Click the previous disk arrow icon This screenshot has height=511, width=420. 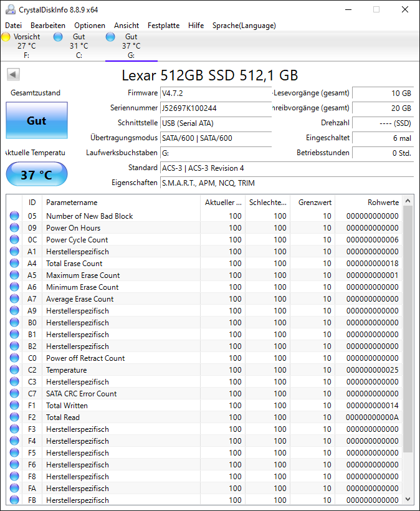pos(13,74)
